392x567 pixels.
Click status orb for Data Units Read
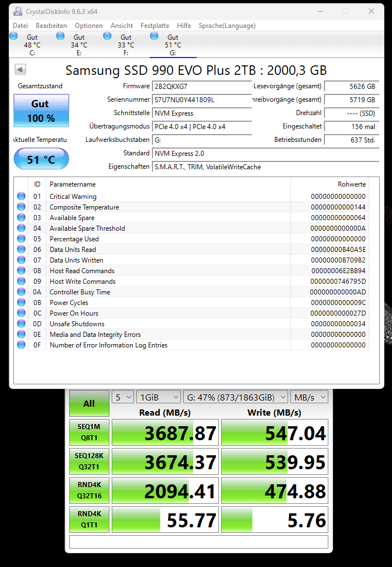tap(21, 249)
